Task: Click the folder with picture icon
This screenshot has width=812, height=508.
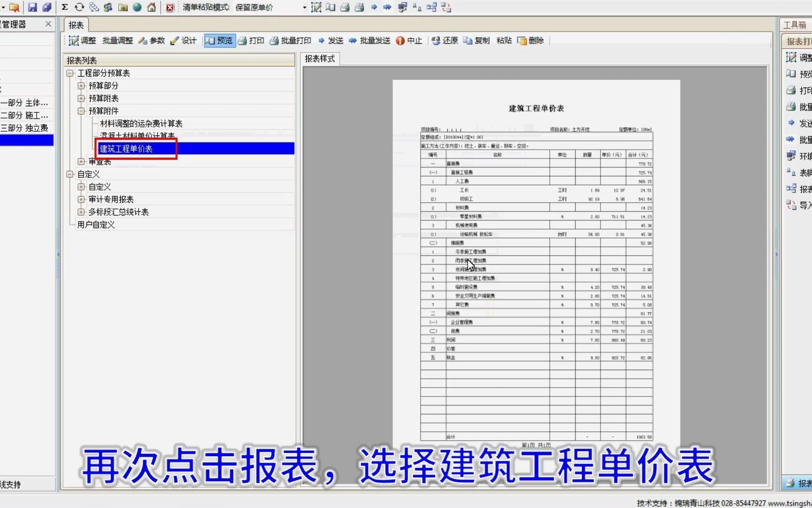Action: [x=123, y=7]
